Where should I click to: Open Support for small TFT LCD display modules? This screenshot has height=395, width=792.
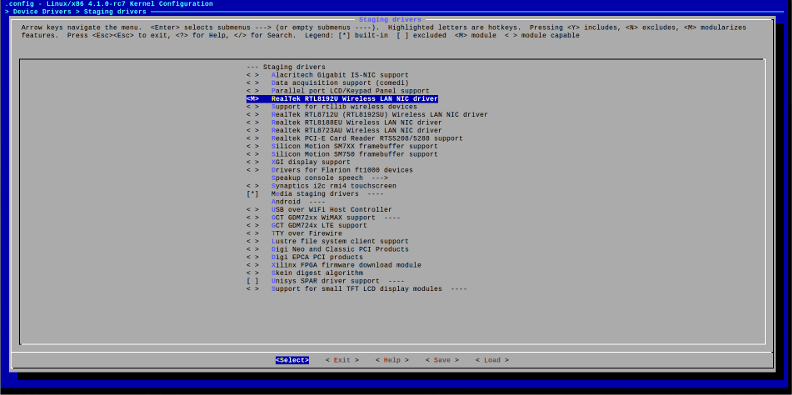[357, 289]
